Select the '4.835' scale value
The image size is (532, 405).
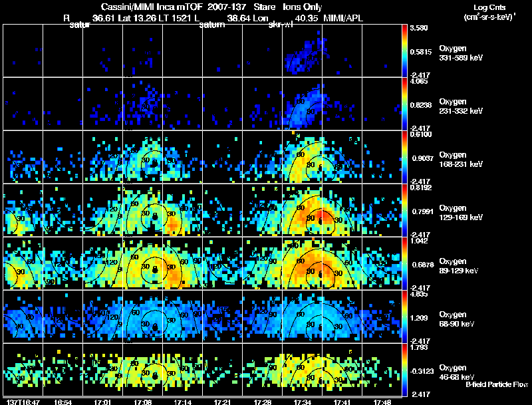coord(419,294)
